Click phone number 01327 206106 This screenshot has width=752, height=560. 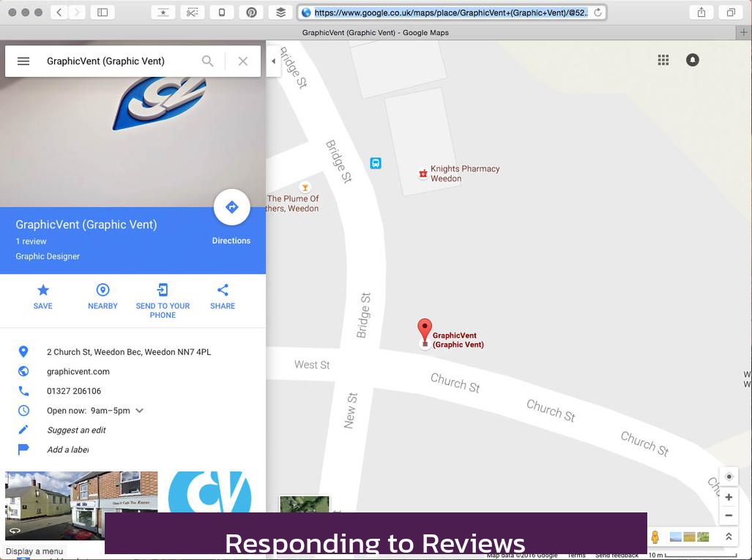pyautogui.click(x=74, y=391)
